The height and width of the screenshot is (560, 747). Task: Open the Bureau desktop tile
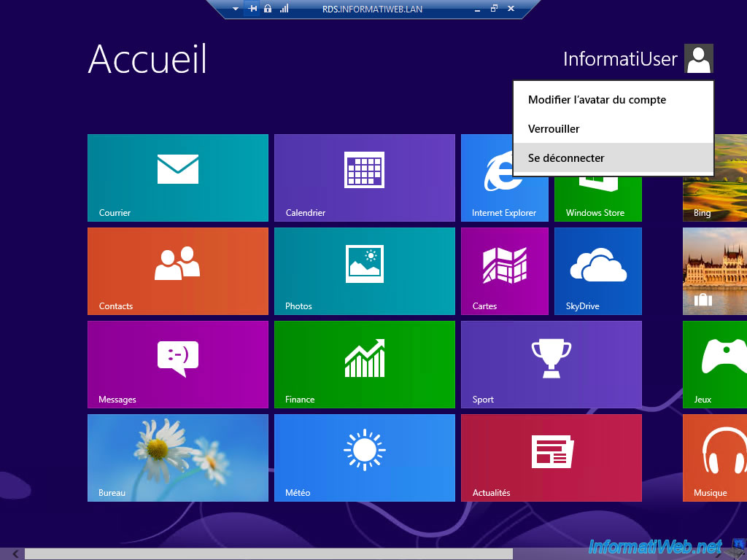[178, 458]
